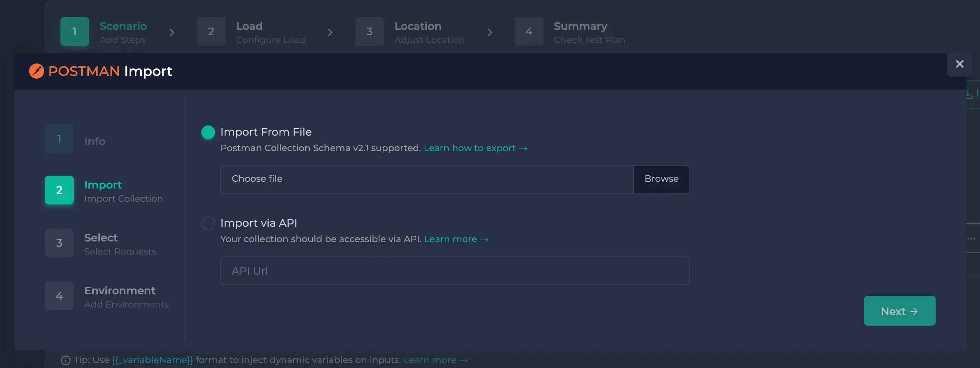Viewport: 980px width, 368px height.
Task: Click the green step 2 Import badge
Action: coord(59,190)
